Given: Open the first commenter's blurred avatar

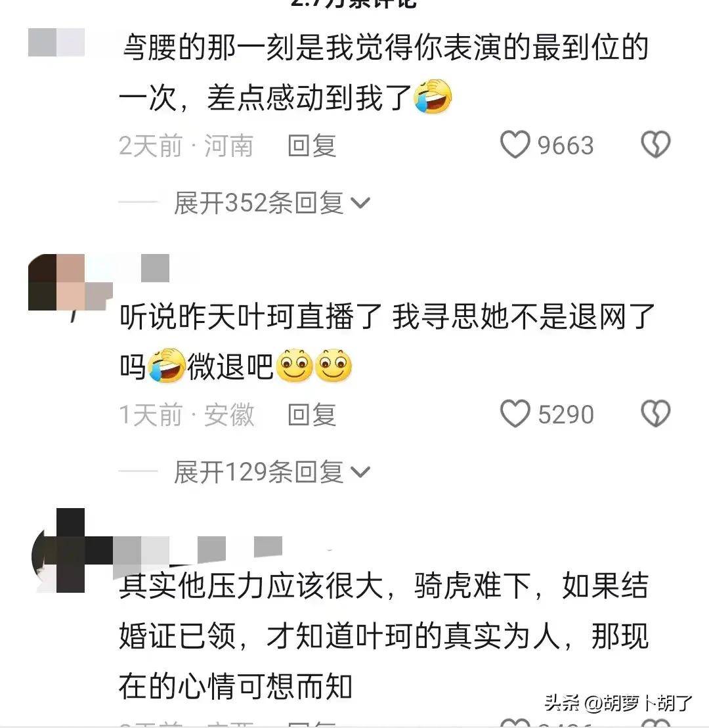Looking at the screenshot, I should (x=56, y=42).
